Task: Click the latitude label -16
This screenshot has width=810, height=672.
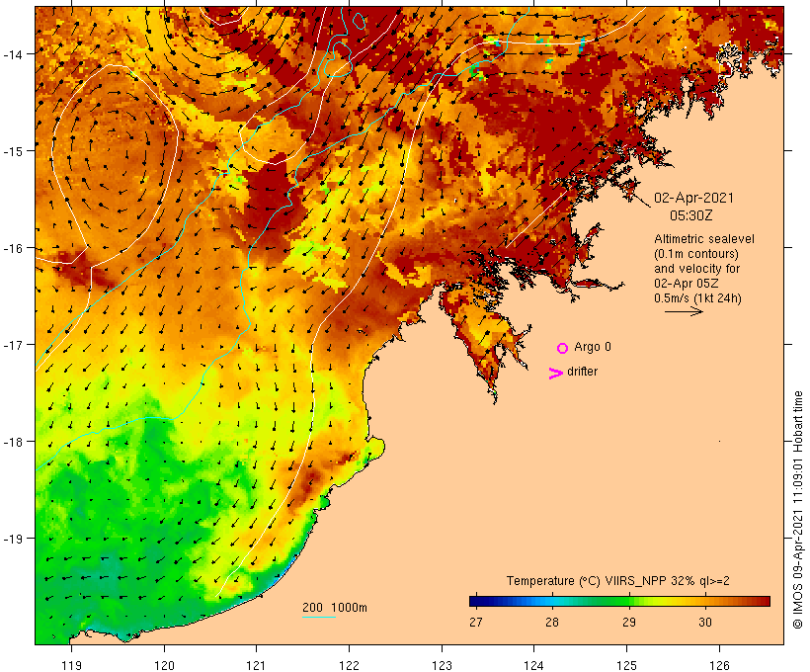Action: (x=13, y=248)
